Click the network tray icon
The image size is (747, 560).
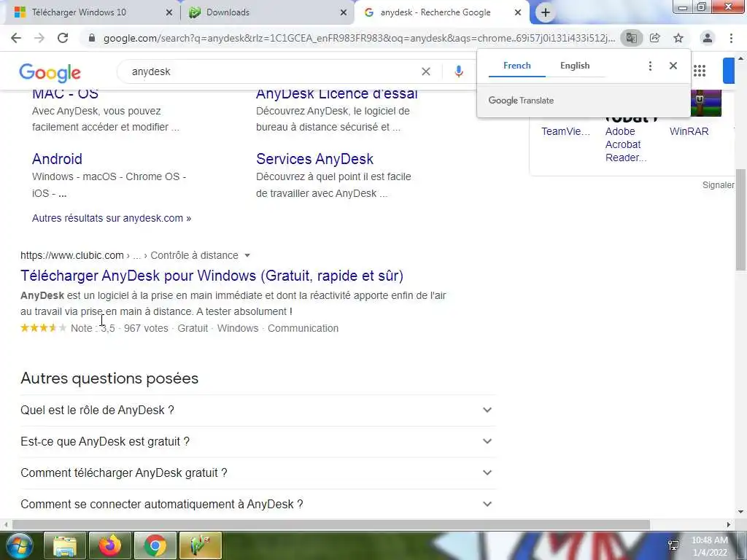click(x=673, y=545)
